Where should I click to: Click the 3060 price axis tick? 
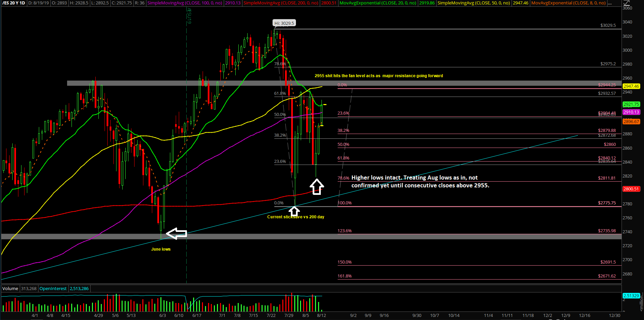(627, 8)
